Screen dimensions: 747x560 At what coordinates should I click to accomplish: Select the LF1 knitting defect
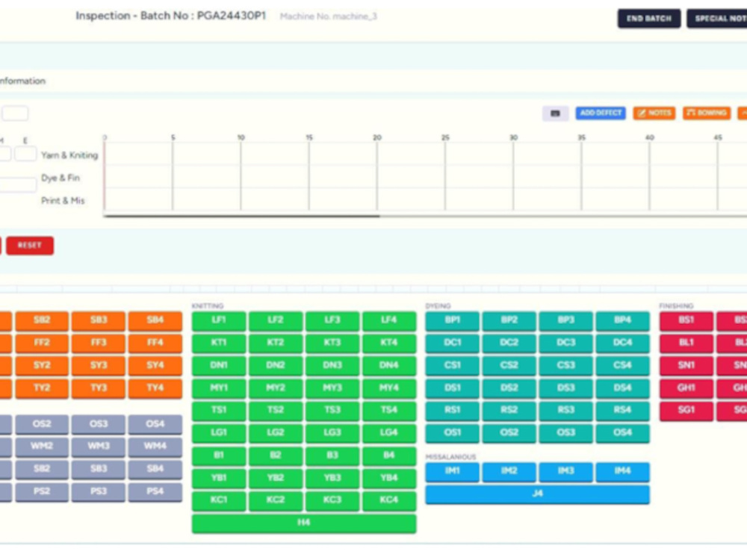click(x=219, y=320)
